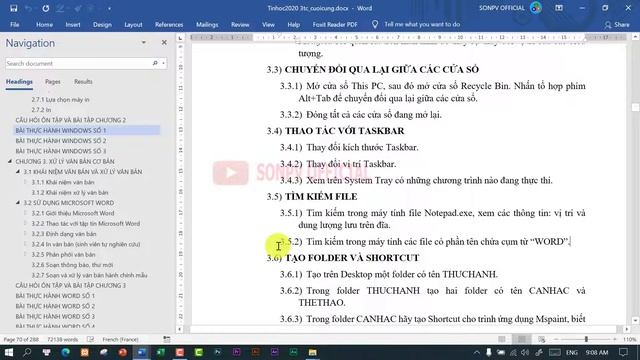Go to heading 2.7.1 Lựa chọn máy in
The height and width of the screenshot is (360, 640).
click(60, 100)
